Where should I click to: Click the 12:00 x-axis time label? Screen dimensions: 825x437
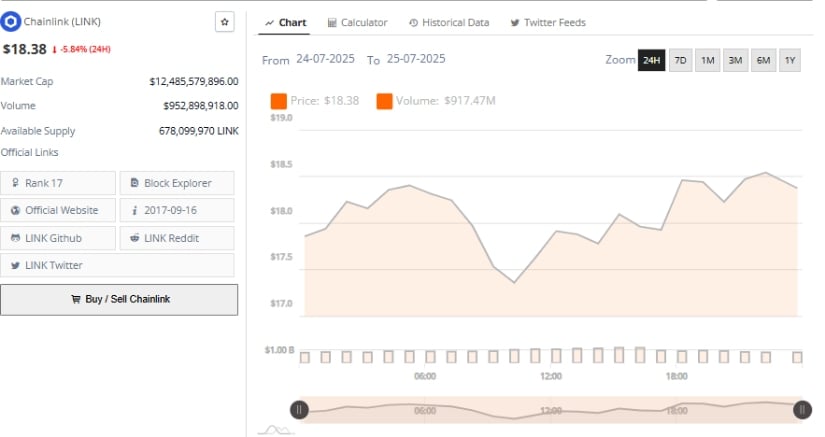tap(551, 377)
